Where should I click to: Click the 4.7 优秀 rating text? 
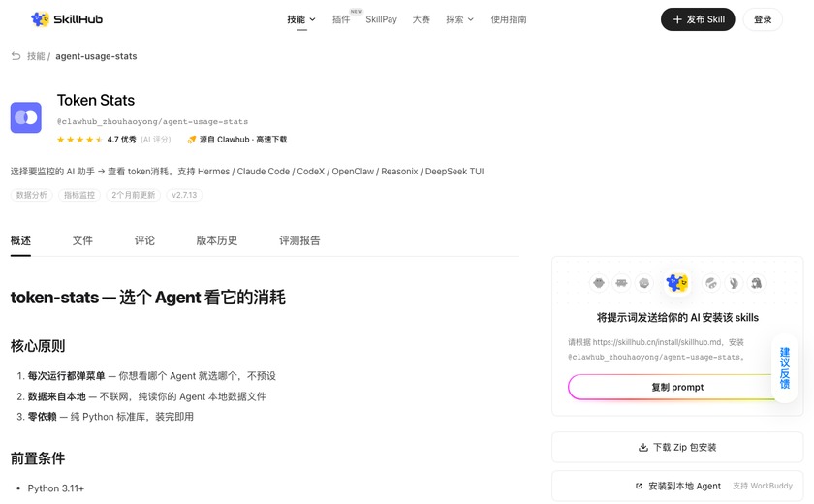(x=121, y=140)
